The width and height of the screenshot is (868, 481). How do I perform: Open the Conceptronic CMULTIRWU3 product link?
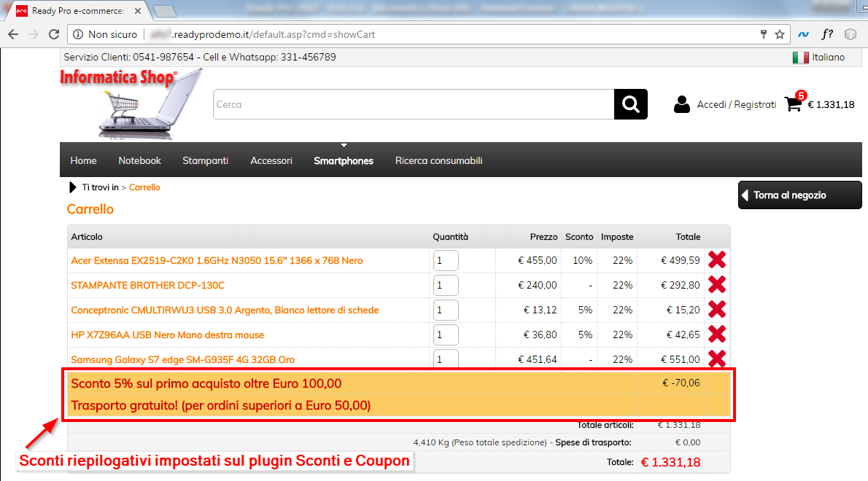pyautogui.click(x=225, y=310)
